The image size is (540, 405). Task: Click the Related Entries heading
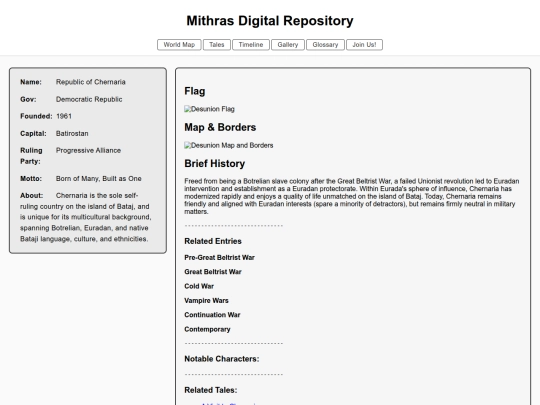coord(213,241)
